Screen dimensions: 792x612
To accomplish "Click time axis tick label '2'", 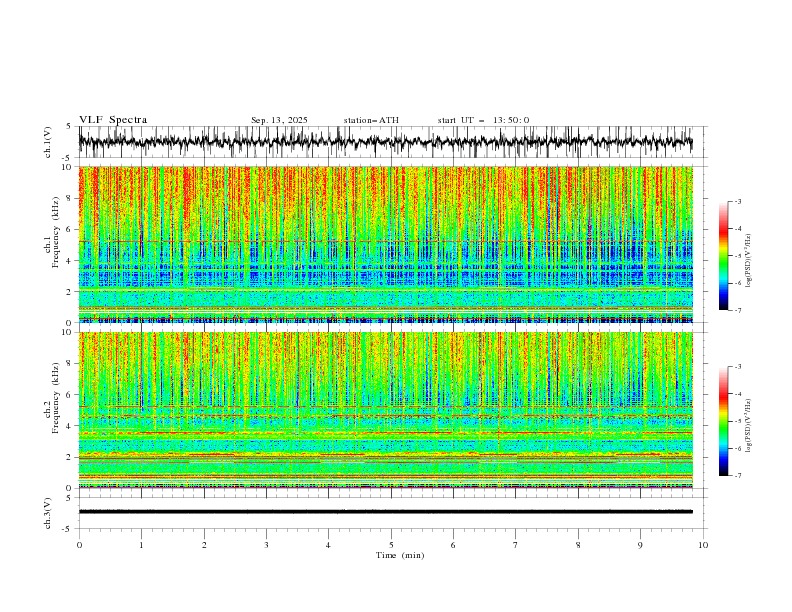I will click(204, 545).
